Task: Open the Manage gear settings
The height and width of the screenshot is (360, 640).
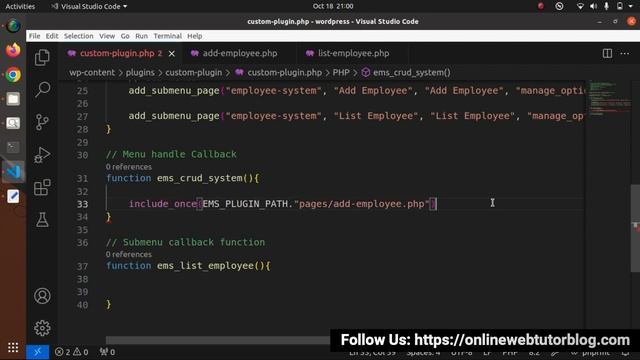Action: [x=42, y=328]
